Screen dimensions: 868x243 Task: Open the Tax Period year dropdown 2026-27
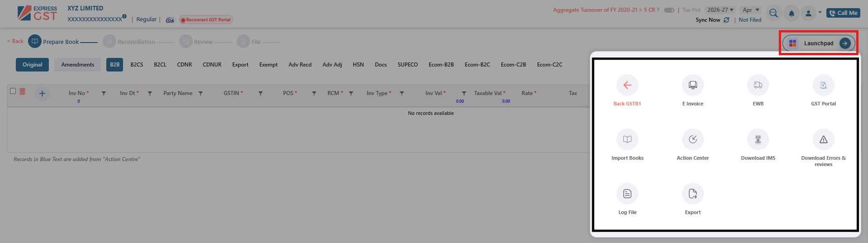click(x=720, y=10)
